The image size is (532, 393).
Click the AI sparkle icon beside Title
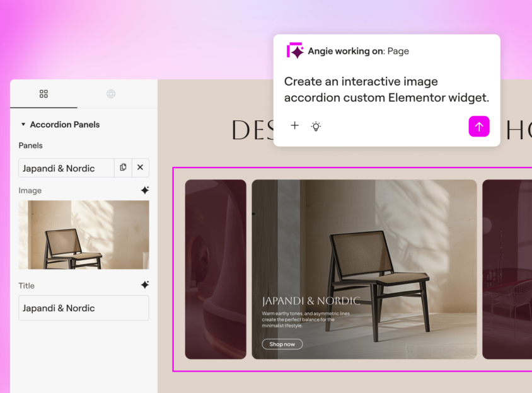coord(144,285)
